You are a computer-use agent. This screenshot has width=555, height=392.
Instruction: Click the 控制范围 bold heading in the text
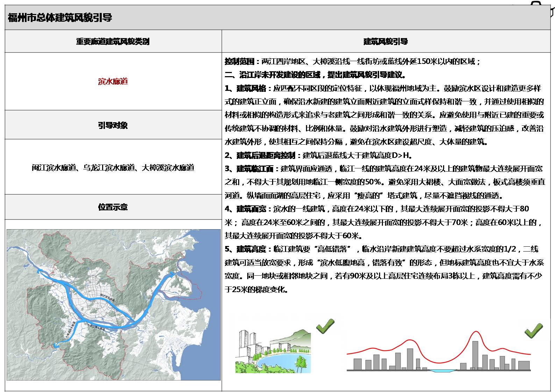coord(240,61)
